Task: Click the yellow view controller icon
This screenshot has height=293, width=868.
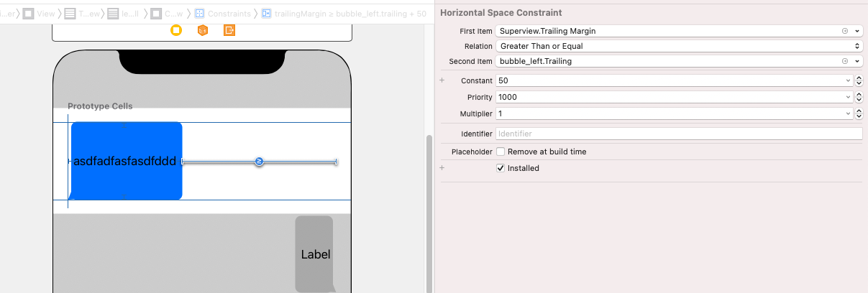Action: tap(176, 30)
